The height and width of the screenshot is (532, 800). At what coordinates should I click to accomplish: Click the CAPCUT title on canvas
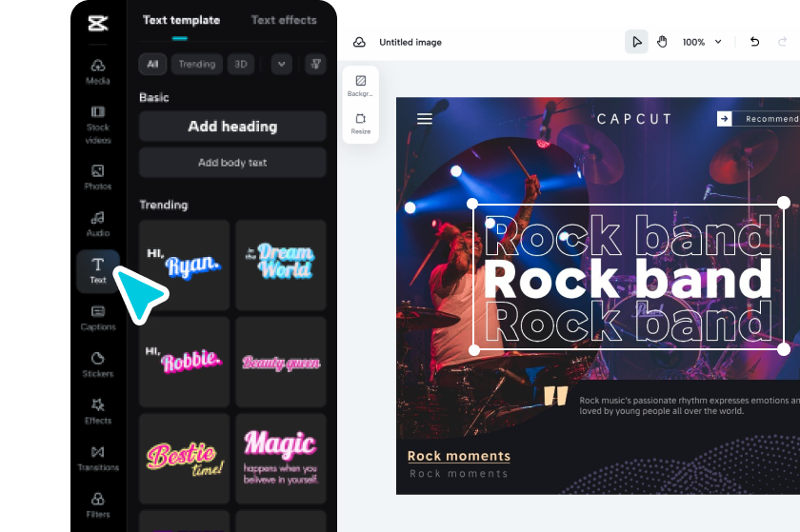coord(634,119)
